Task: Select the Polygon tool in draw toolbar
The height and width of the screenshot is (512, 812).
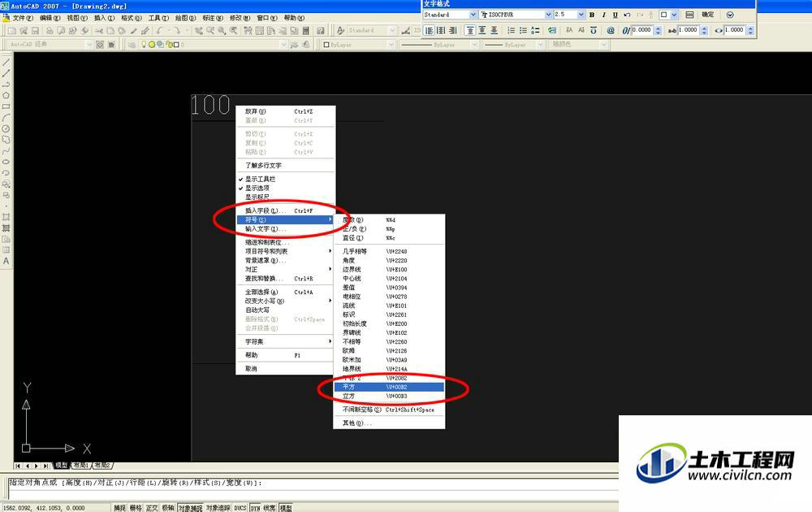Action: click(x=6, y=96)
